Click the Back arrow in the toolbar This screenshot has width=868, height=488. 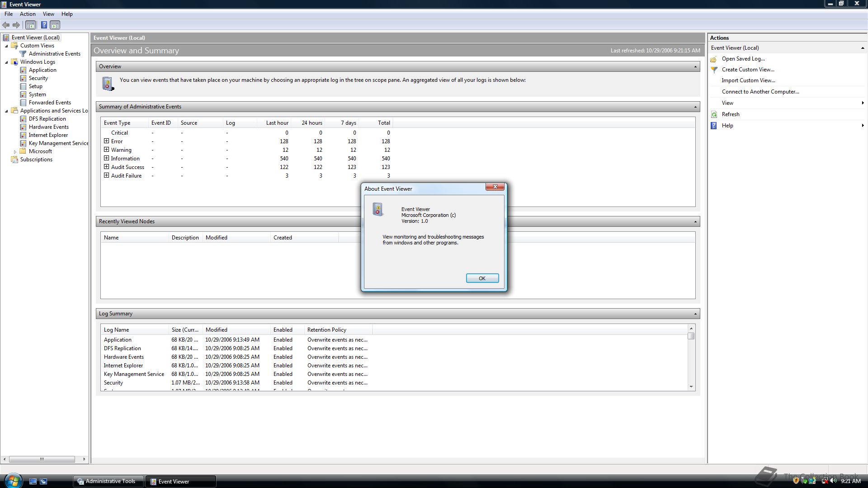click(x=6, y=25)
